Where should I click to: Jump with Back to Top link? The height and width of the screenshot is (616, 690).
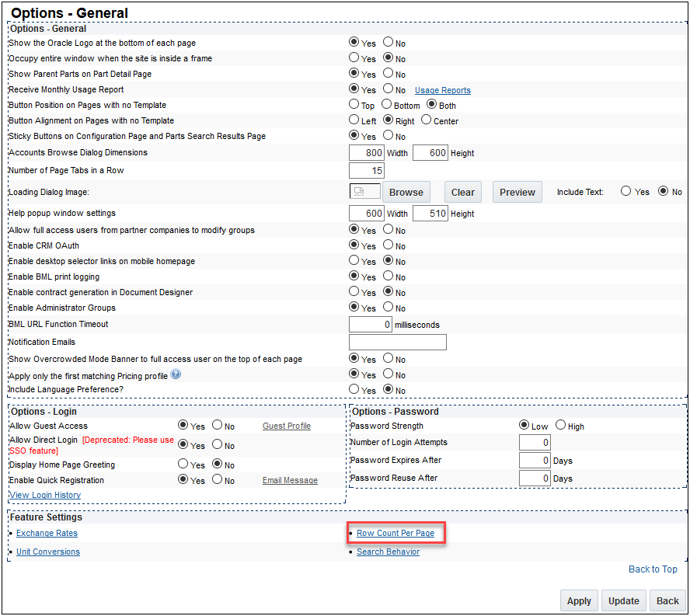[653, 569]
